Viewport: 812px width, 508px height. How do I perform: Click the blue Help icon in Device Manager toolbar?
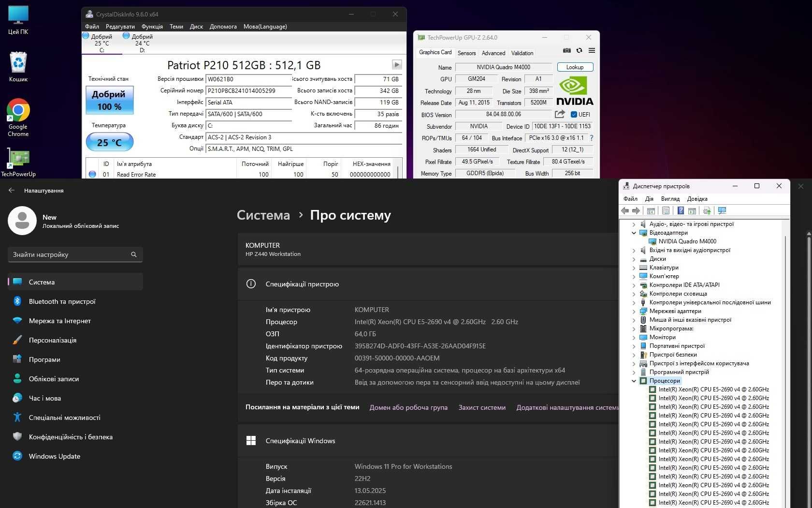[x=681, y=210]
